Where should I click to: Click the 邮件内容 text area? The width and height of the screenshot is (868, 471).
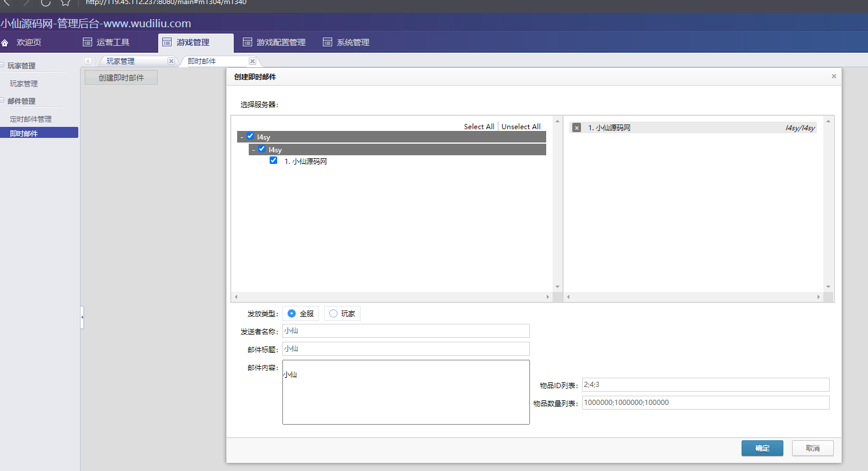[x=406, y=392]
